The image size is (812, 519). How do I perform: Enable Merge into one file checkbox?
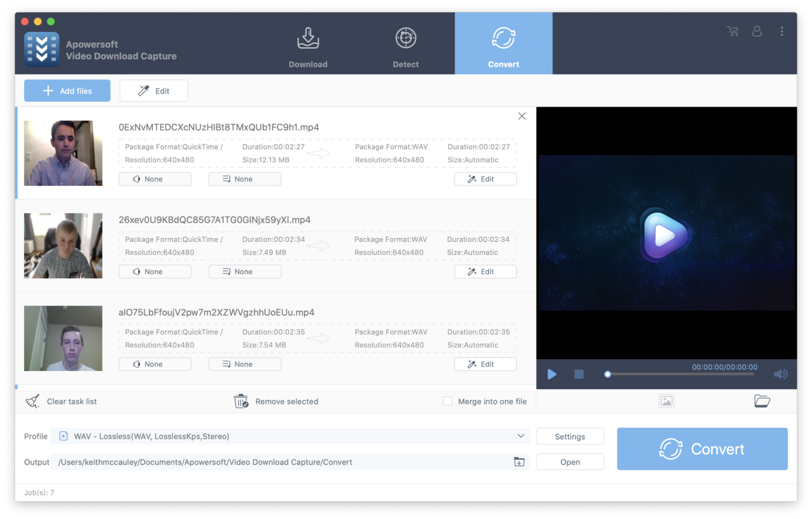[448, 402]
